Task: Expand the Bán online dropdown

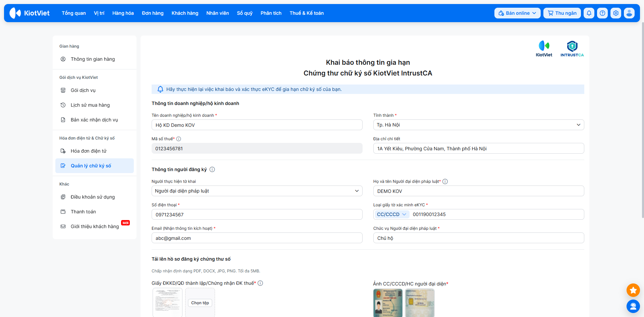Action: pyautogui.click(x=517, y=13)
